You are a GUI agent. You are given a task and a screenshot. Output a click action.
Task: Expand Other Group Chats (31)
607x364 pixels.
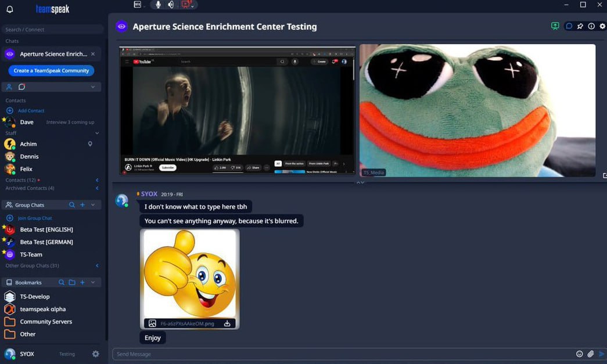(96, 266)
